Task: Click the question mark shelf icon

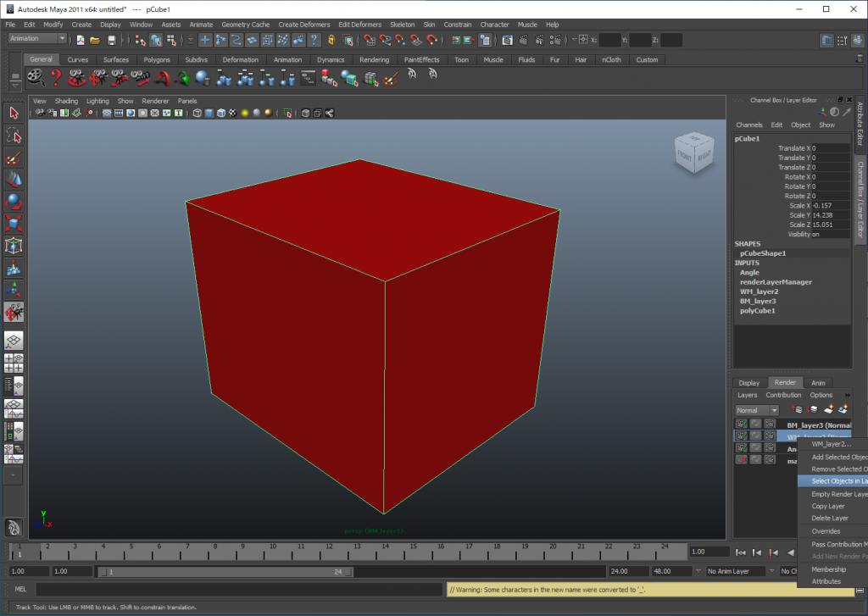Action: pyautogui.click(x=56, y=78)
